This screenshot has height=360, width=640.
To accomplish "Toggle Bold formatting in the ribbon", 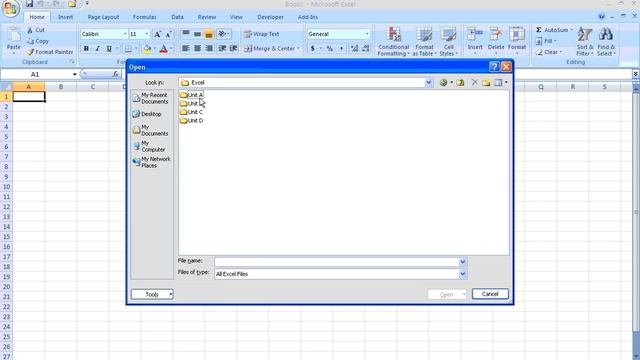I will click(x=86, y=49).
